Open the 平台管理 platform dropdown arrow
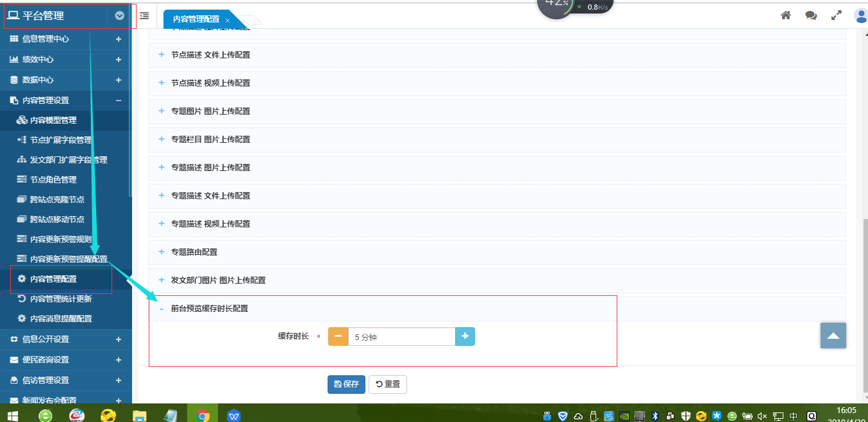This screenshot has height=422, width=868. (119, 16)
